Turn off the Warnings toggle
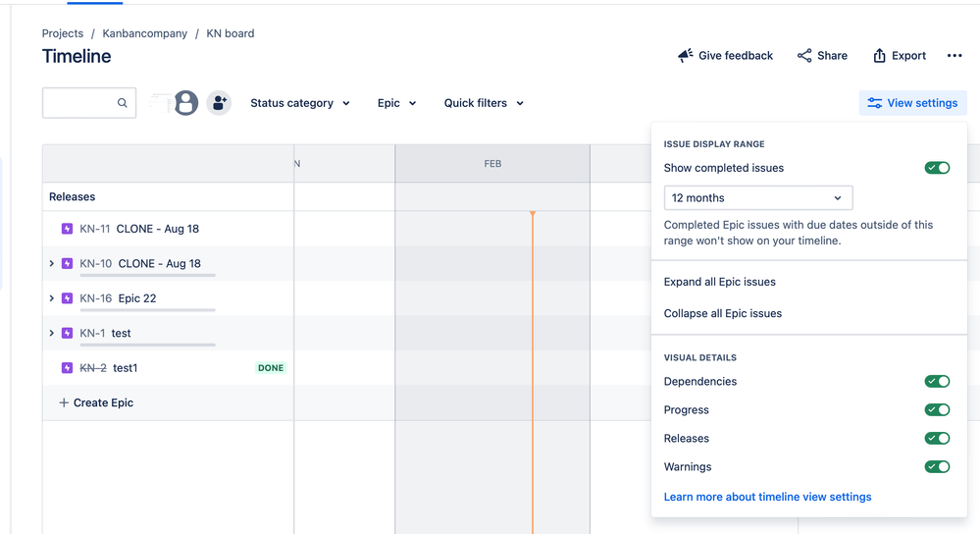Screen dimensions: 980x534 pyautogui.click(x=937, y=466)
